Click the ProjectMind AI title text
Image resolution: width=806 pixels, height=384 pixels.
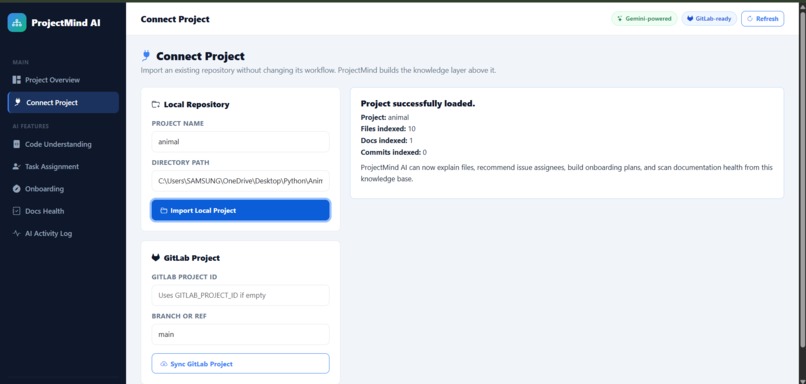(66, 23)
